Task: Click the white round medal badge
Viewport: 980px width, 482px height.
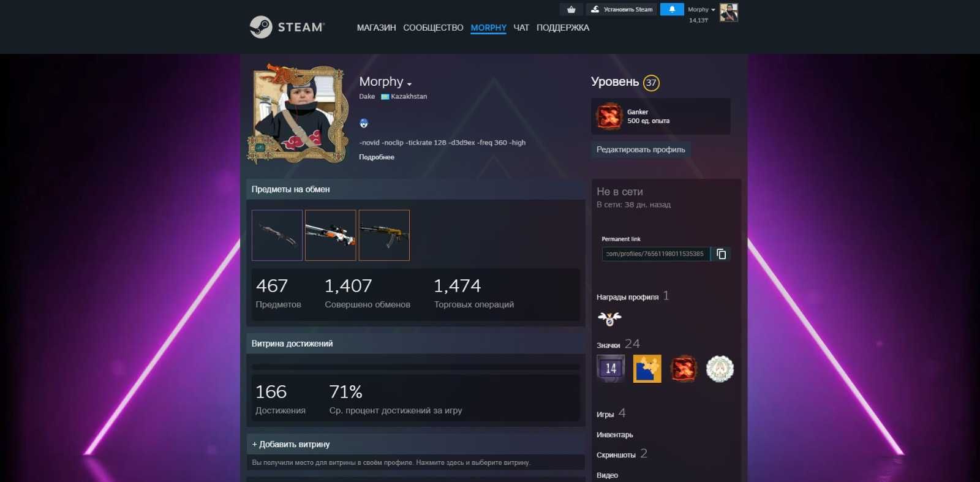Action: [720, 369]
